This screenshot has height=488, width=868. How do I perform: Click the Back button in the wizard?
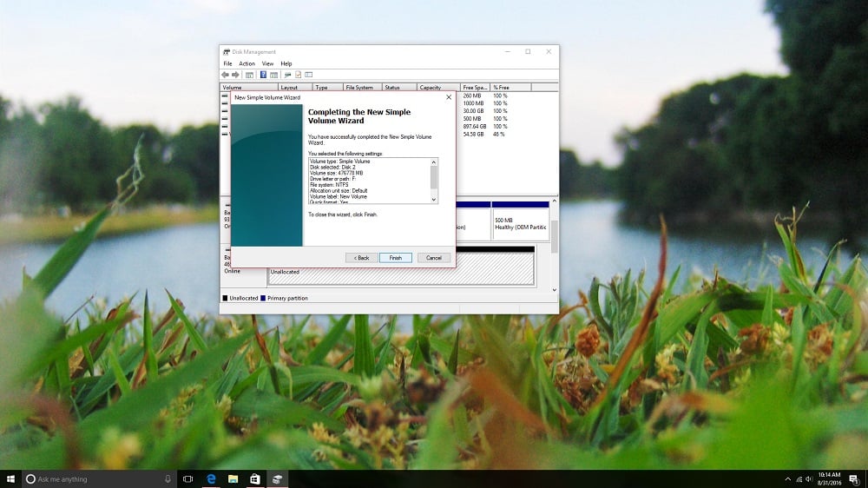360,258
